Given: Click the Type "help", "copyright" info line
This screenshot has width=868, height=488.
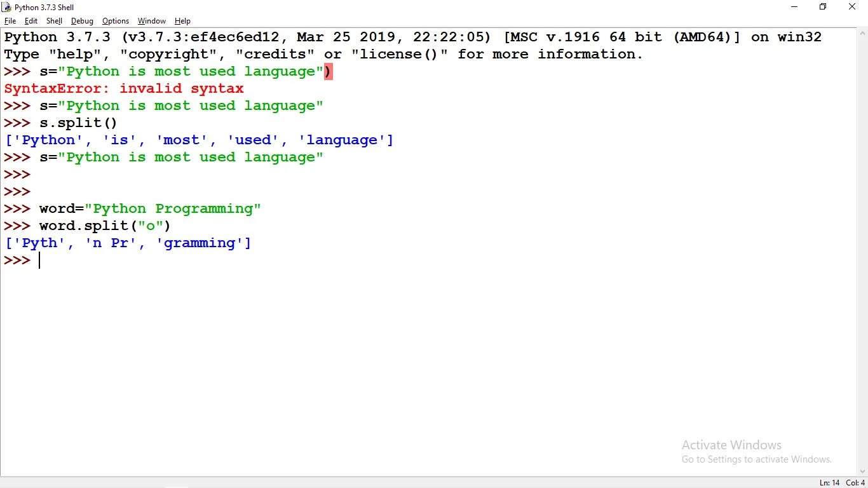Looking at the screenshot, I should [323, 54].
